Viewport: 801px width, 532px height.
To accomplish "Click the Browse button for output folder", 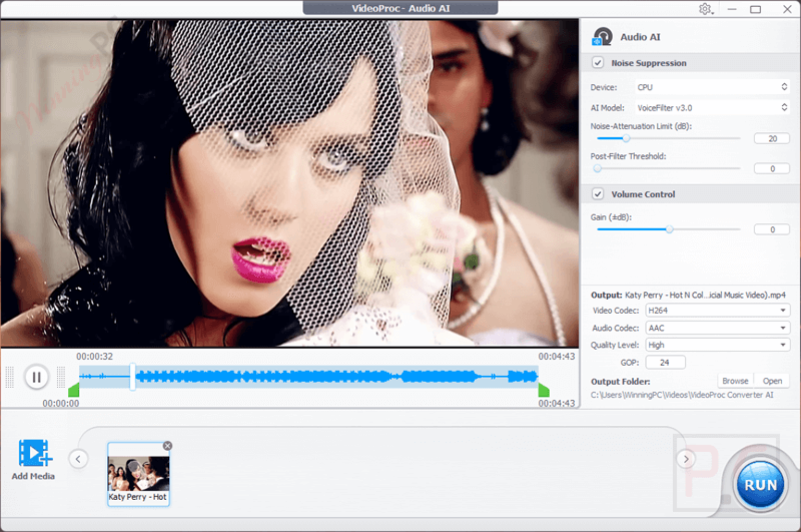I will click(x=735, y=381).
